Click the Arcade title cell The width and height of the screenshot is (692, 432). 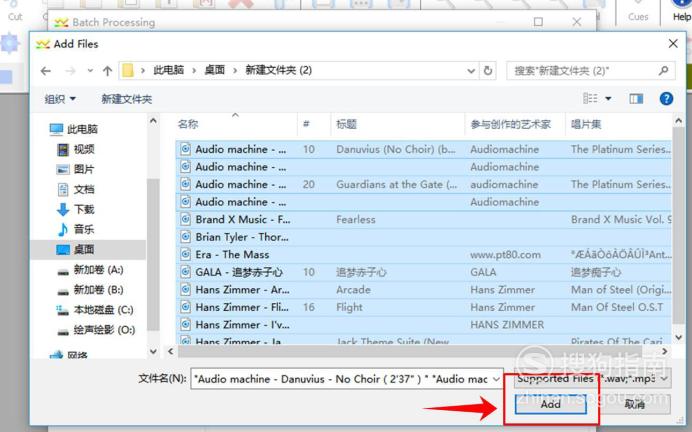tap(354, 290)
